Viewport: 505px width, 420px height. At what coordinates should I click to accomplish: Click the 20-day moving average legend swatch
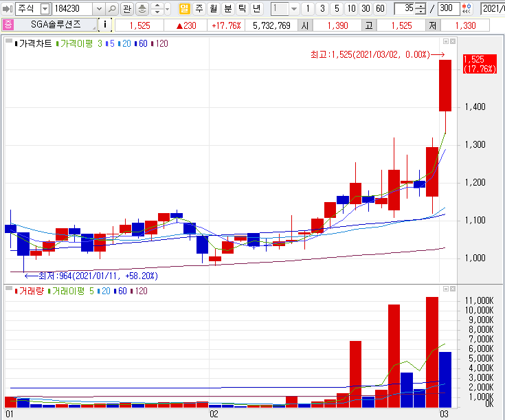point(119,44)
